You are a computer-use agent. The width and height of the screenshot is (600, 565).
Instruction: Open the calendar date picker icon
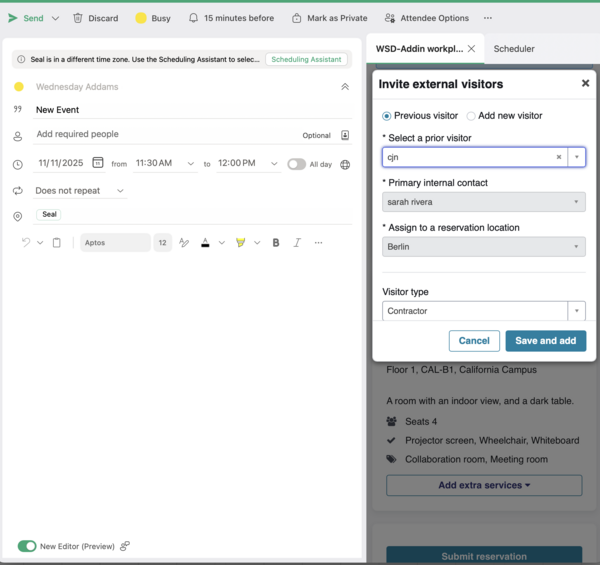click(x=98, y=163)
